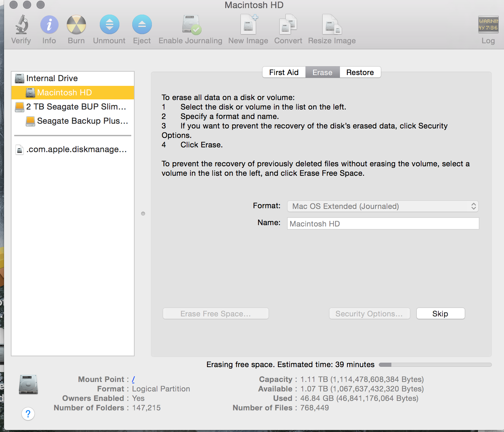The height and width of the screenshot is (432, 504).
Task: Open the mount point slash link
Action: [133, 379]
